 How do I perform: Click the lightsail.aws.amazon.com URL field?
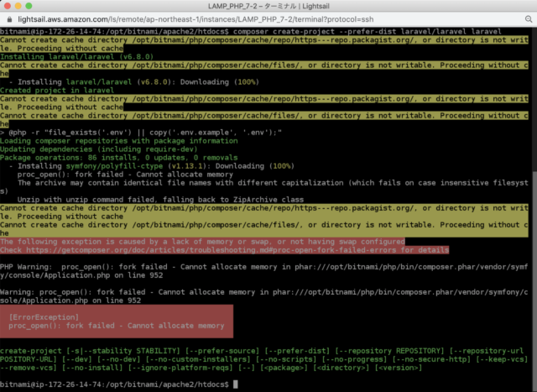coord(196,19)
